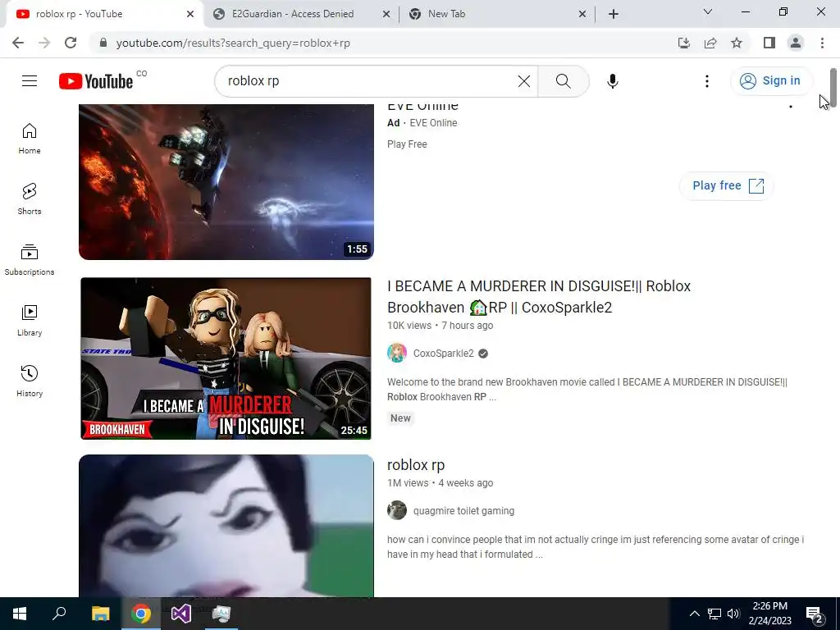
Task: Reload the page with the refresh icon
Action: 71,43
